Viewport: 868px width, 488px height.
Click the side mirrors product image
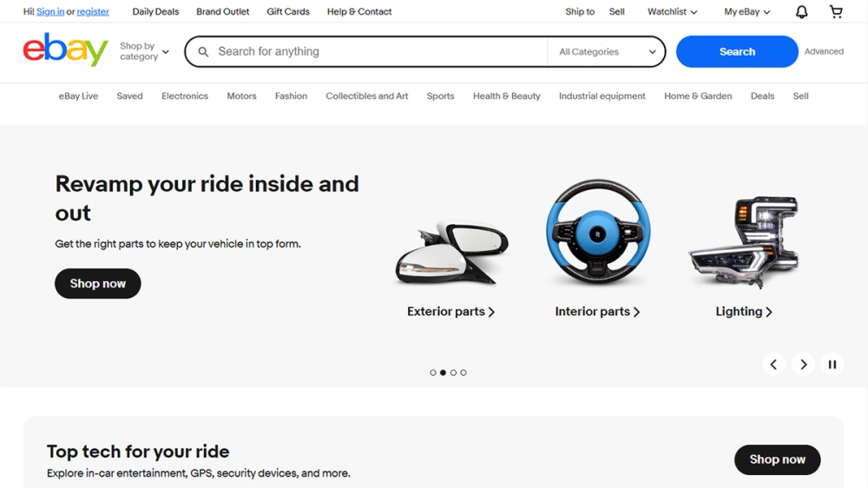451,253
